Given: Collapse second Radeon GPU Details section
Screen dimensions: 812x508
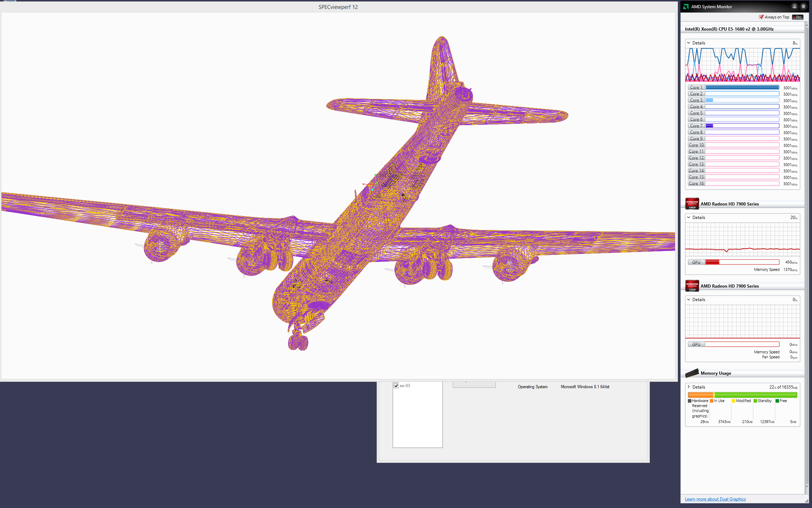Looking at the screenshot, I should (x=689, y=299).
